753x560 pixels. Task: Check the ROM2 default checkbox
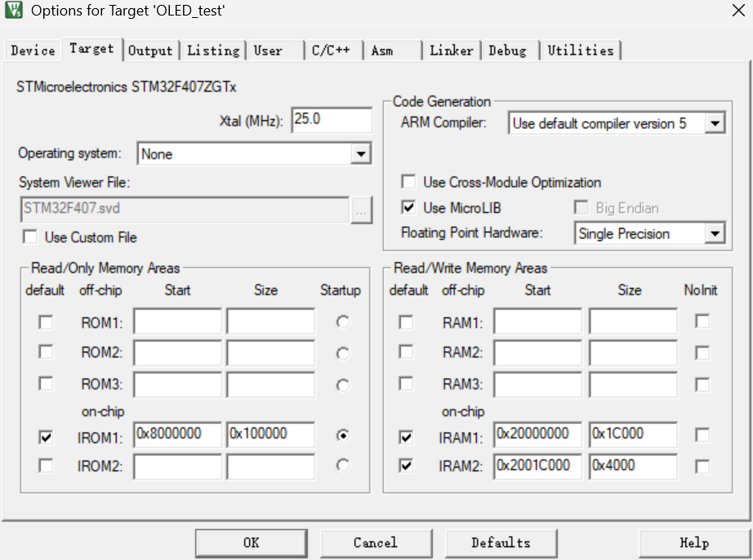click(46, 352)
